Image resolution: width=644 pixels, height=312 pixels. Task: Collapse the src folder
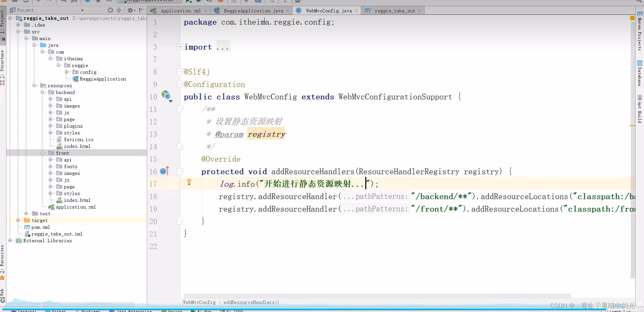tap(18, 32)
